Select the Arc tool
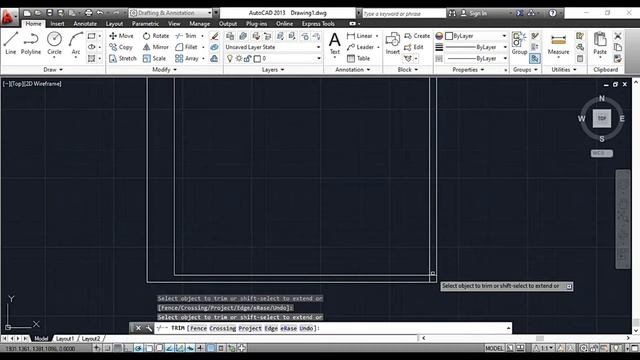Screen dimensions: 640x360 click(x=76, y=44)
